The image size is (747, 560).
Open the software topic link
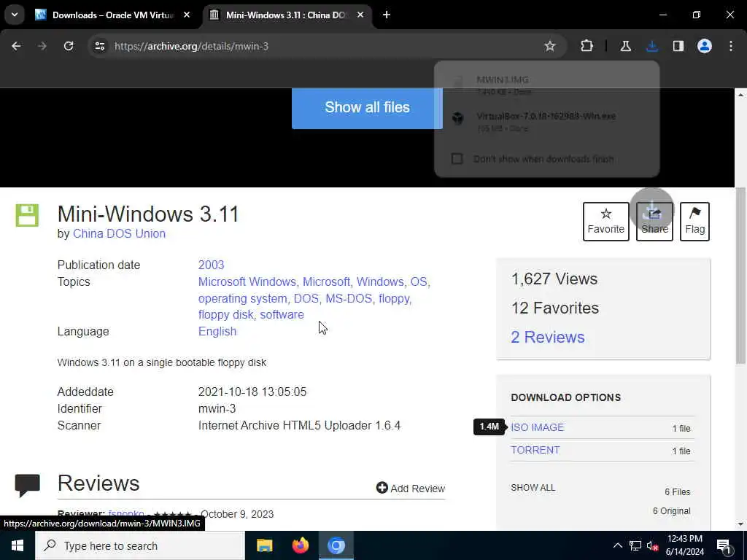(282, 315)
